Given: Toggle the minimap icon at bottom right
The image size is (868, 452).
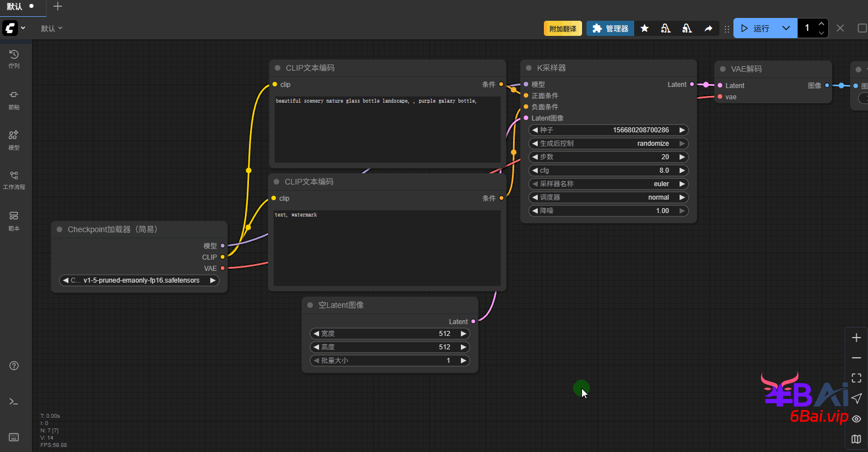Looking at the screenshot, I should coord(856,439).
